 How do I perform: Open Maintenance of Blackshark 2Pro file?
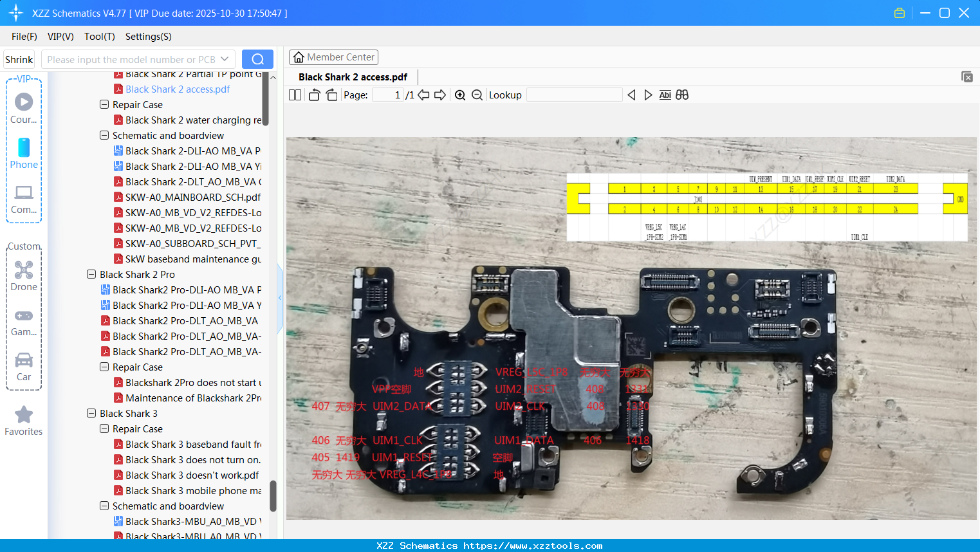coord(194,398)
